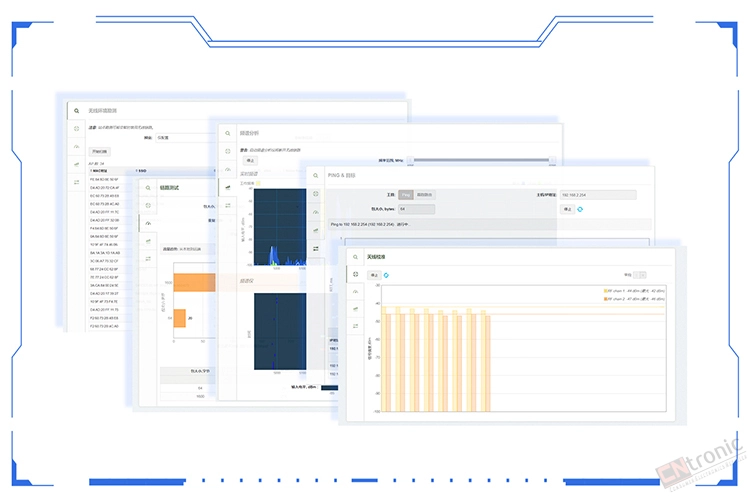Click host IP address field 192.168.2.254
Screen dimensions: 750x496
pyautogui.click(x=598, y=195)
